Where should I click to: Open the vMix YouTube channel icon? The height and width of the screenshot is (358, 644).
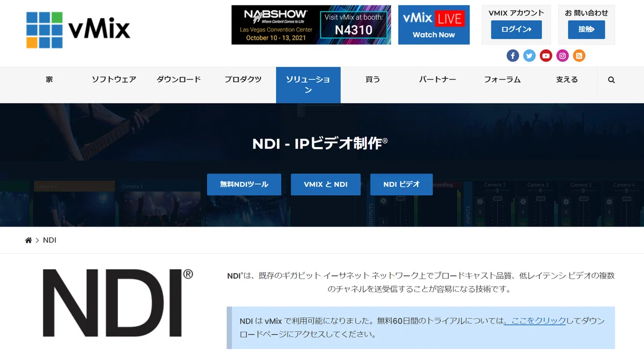click(546, 55)
